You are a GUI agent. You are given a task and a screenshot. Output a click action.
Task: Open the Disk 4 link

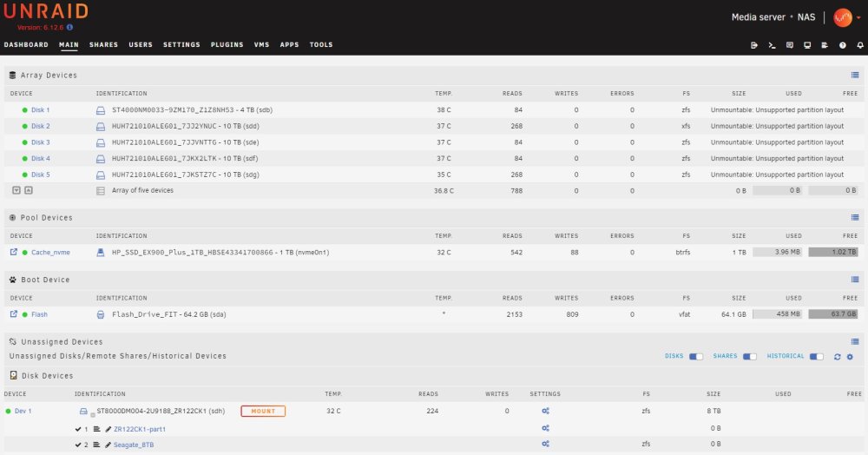(41, 159)
